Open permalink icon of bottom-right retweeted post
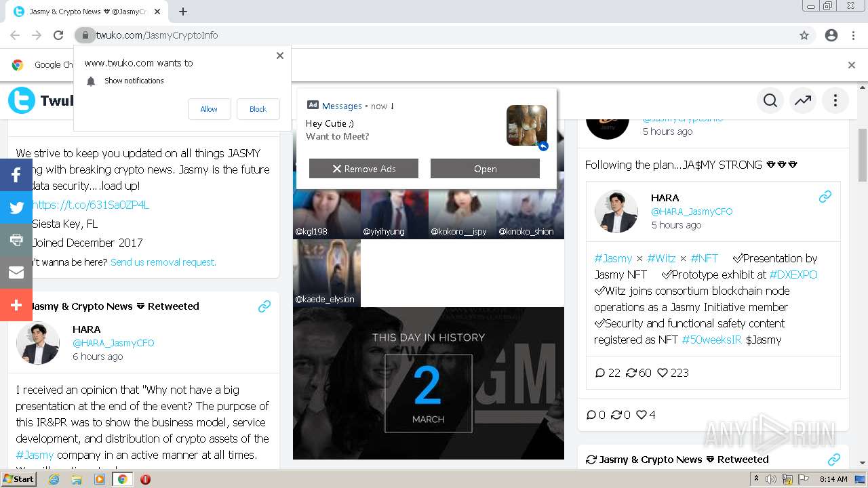 pos(834,460)
